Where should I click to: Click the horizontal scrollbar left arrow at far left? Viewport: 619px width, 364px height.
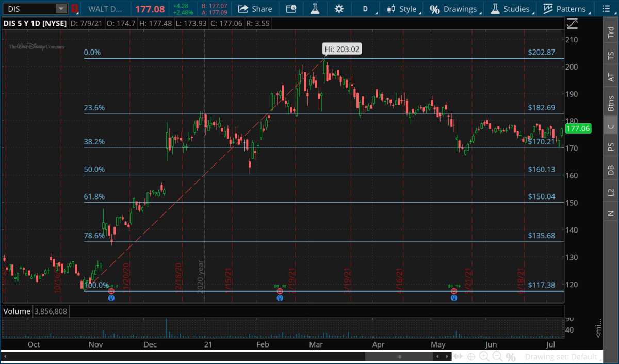(x=5, y=356)
